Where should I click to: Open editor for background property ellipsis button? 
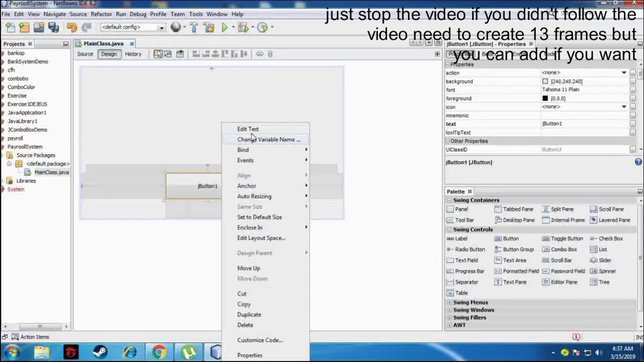632,81
